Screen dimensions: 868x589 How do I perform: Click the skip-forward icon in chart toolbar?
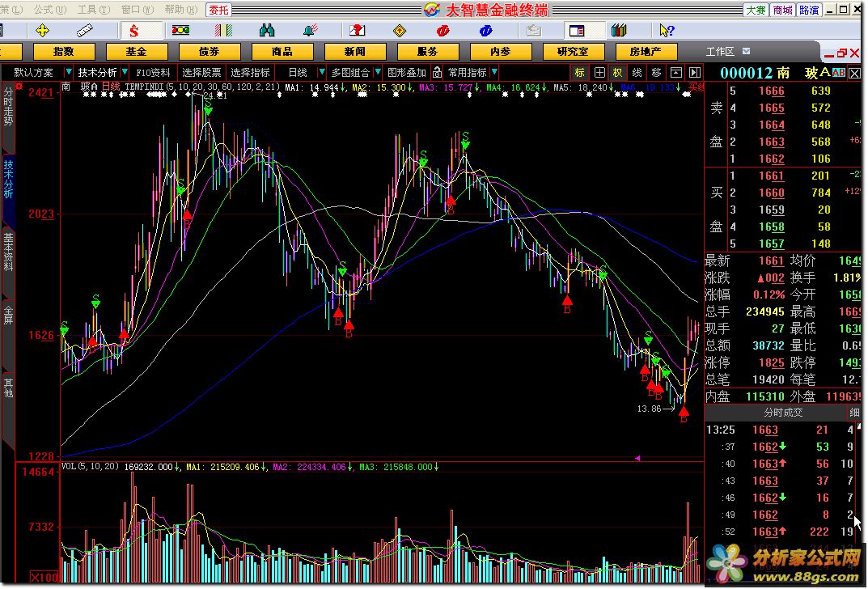[x=695, y=73]
